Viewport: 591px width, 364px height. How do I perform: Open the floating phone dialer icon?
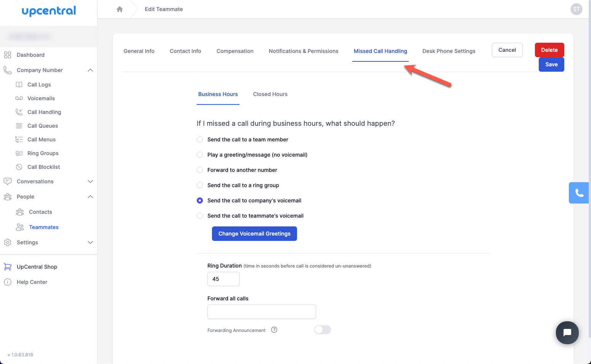(579, 193)
